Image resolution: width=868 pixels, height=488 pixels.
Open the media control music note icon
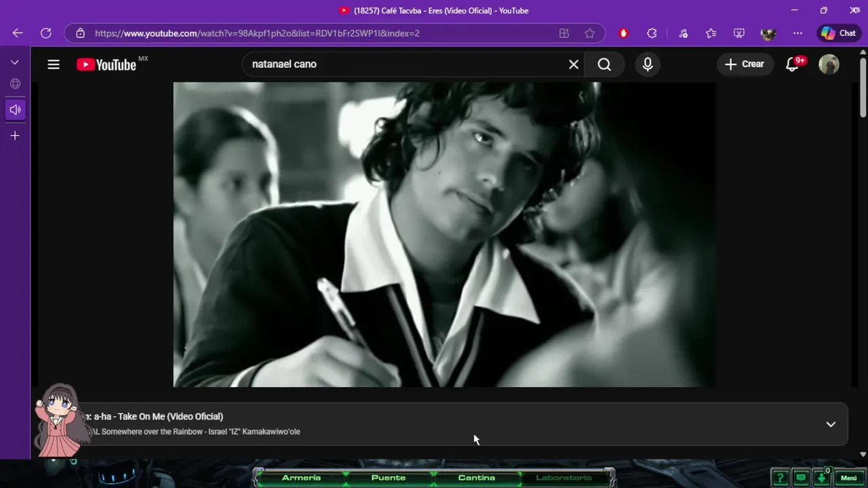click(x=684, y=33)
